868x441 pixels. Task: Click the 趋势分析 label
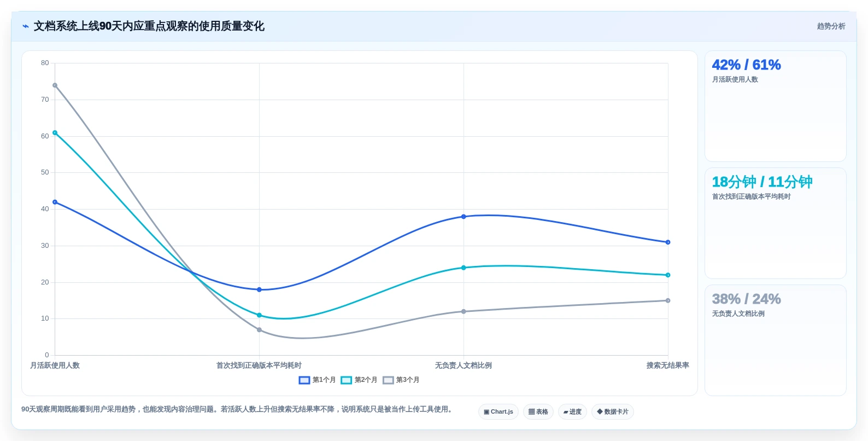[831, 26]
